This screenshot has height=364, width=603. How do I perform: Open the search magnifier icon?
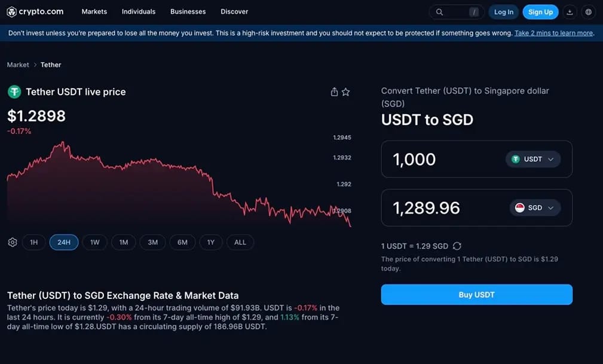point(439,13)
